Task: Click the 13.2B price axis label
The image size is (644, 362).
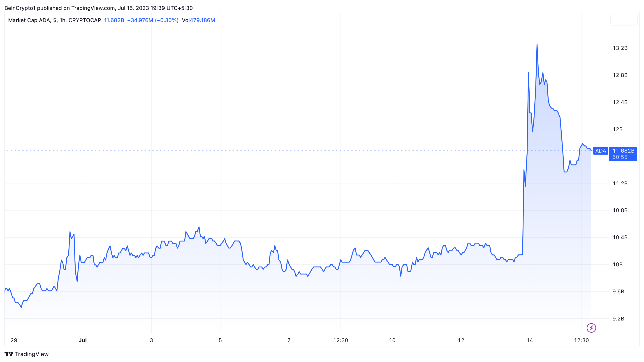Action: coord(620,48)
